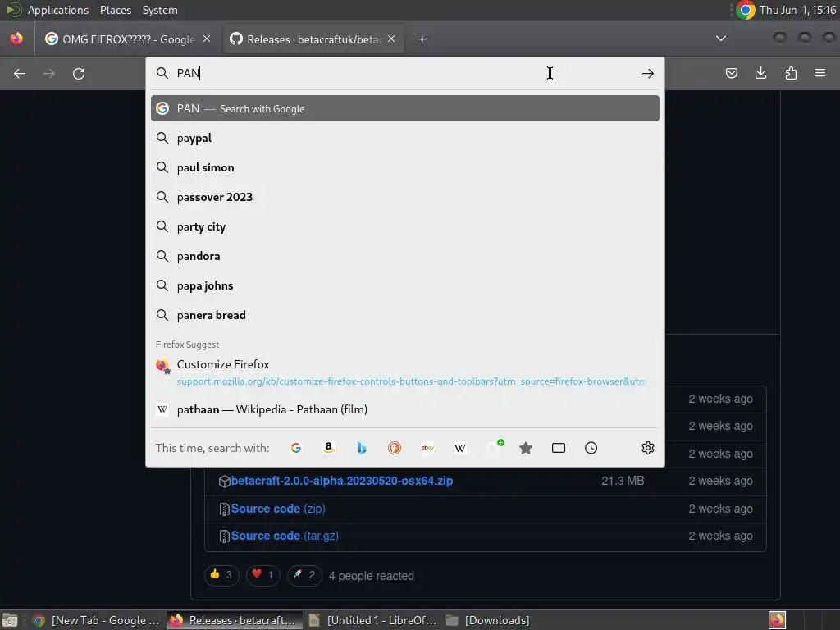
Task: Click the Chrome icon in top panel
Action: [745, 10]
